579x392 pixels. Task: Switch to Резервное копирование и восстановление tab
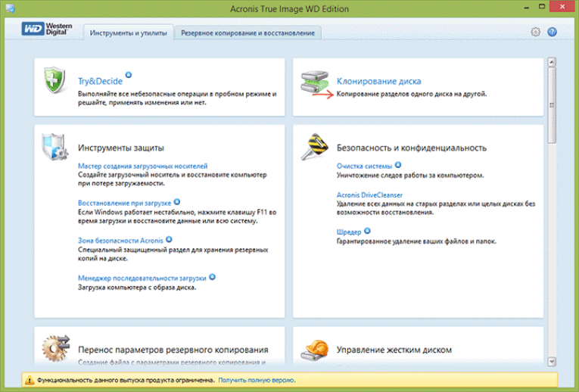tap(247, 33)
